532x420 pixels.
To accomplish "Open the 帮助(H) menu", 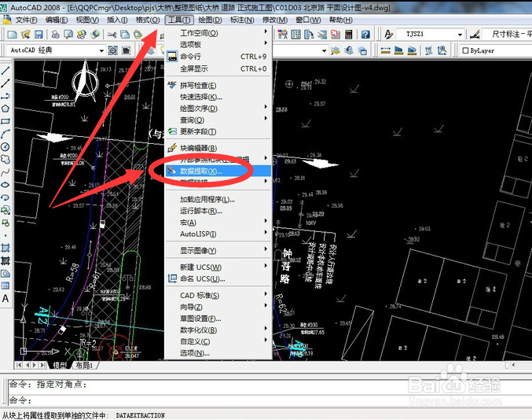I will pos(340,20).
